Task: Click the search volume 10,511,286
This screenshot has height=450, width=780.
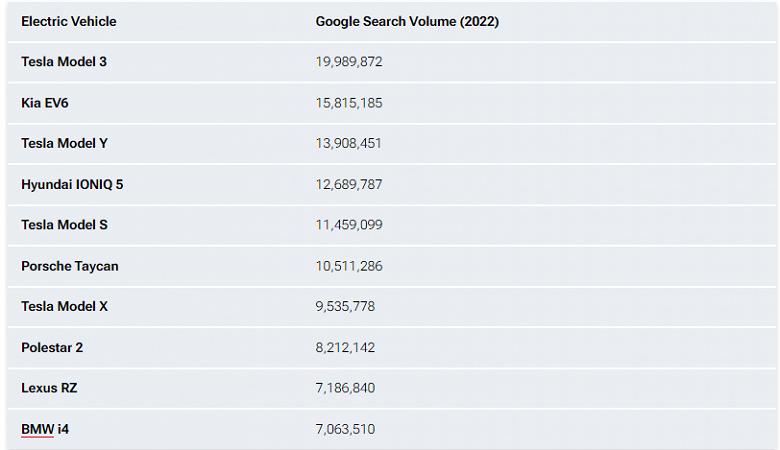Action: (349, 266)
